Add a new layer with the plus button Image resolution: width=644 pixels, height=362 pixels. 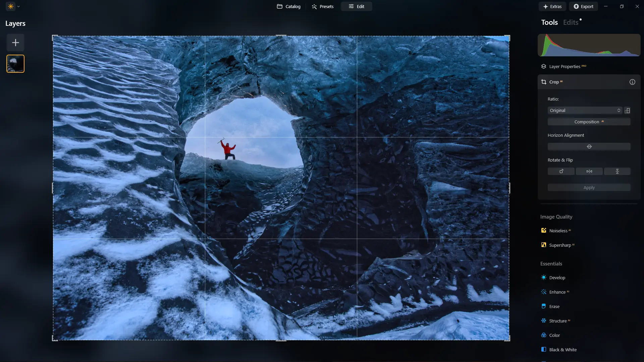(x=15, y=43)
